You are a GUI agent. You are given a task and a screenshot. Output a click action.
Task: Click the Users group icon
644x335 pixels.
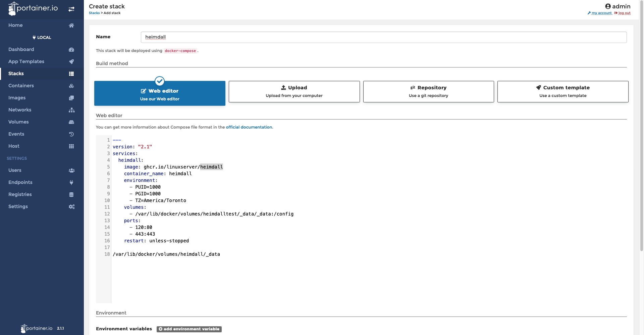coord(71,171)
